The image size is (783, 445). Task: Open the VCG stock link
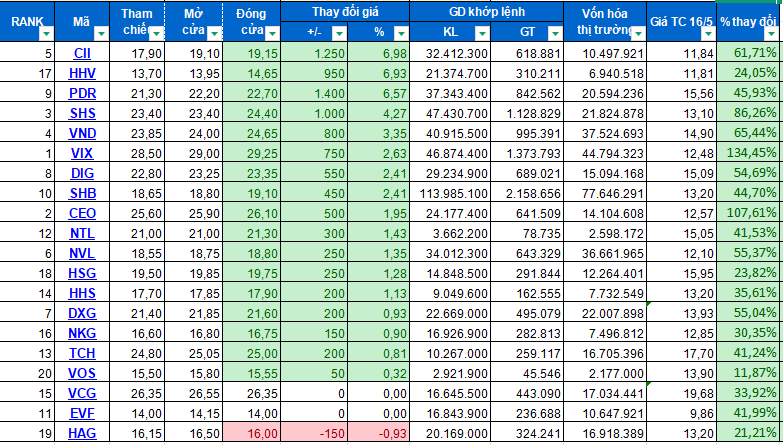tap(82, 393)
